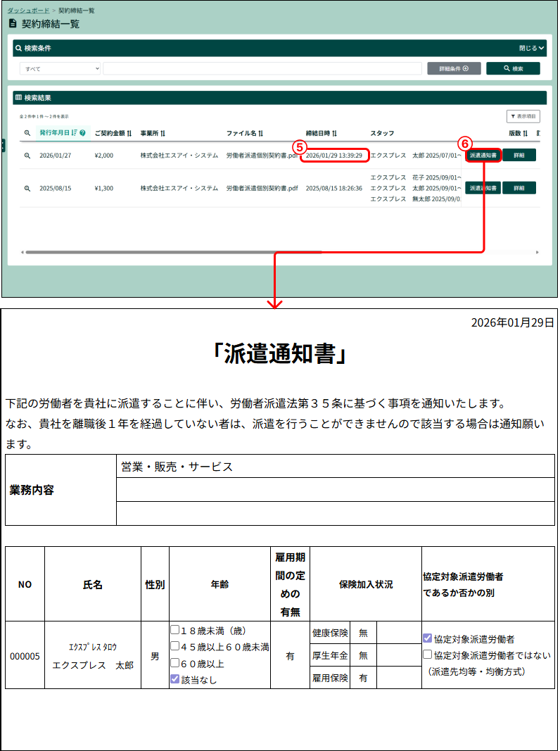Click magnifier icon in table header
This screenshot has height=751, width=560.
[x=27, y=132]
